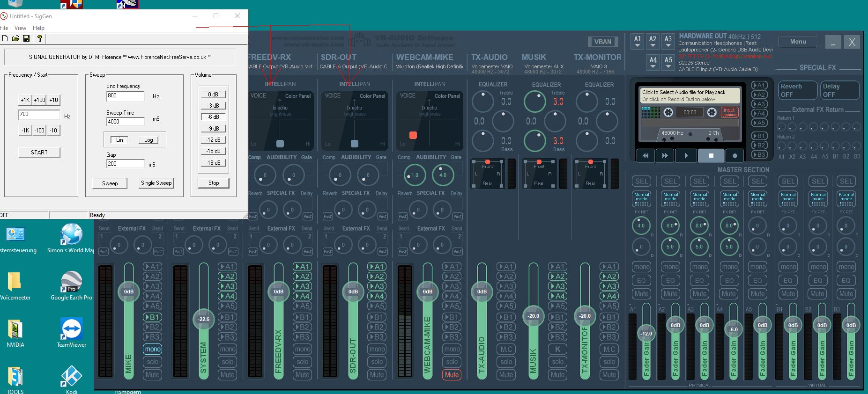
Task: Click the cassette fast-forward button
Action: click(x=665, y=156)
